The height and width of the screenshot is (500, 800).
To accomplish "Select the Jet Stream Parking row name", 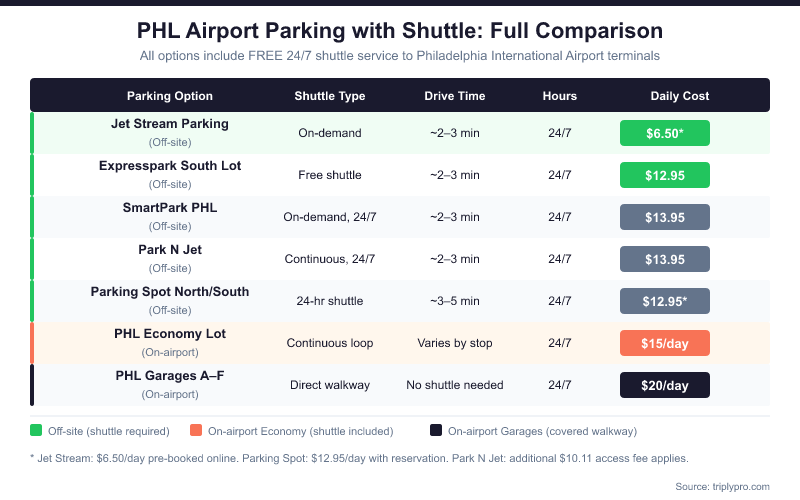I will click(x=170, y=124).
